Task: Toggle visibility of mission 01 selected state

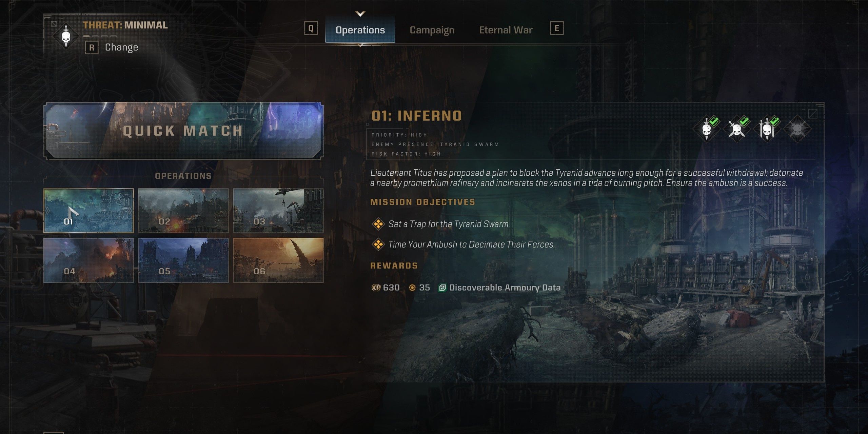Action: coord(88,210)
